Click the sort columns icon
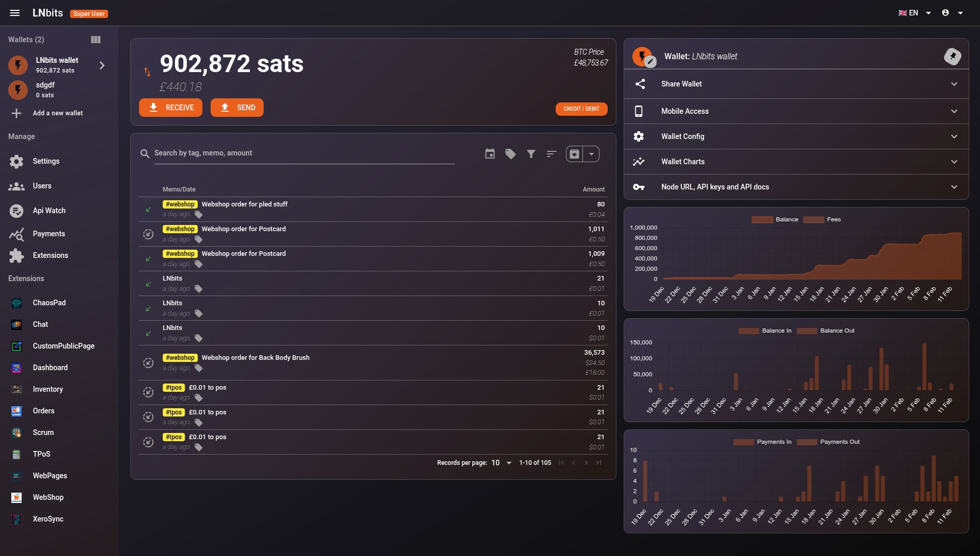 coord(552,154)
